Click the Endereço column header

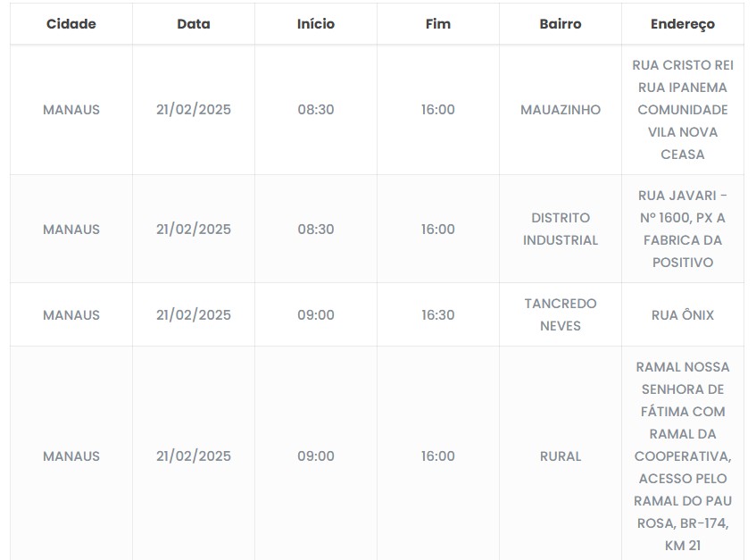683,24
